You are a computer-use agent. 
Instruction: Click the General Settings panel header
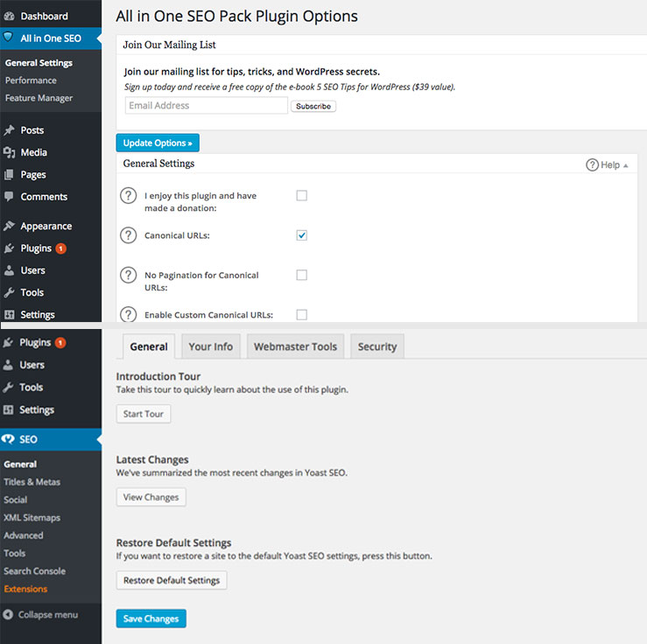click(158, 164)
